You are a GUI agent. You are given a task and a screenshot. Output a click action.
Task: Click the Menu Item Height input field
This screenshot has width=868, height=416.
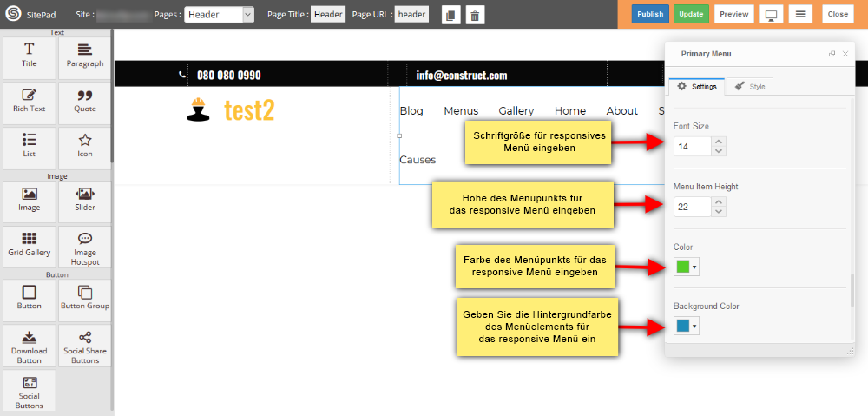[693, 207]
